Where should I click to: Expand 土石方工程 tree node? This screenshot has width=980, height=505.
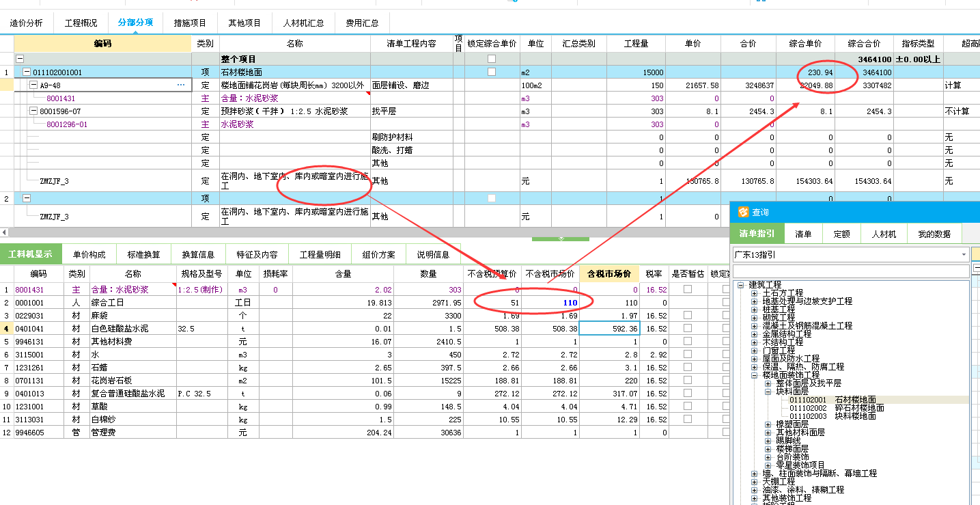tap(755, 293)
